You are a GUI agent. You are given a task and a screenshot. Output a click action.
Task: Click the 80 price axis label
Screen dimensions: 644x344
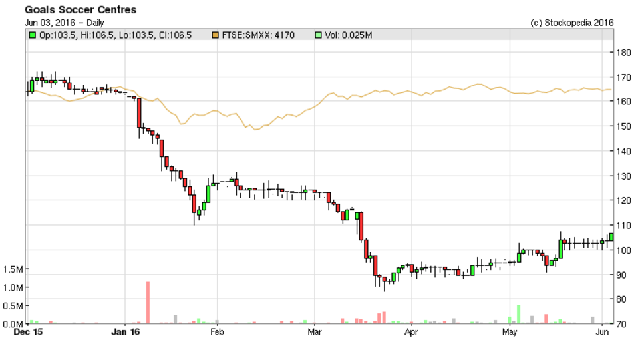621,299
